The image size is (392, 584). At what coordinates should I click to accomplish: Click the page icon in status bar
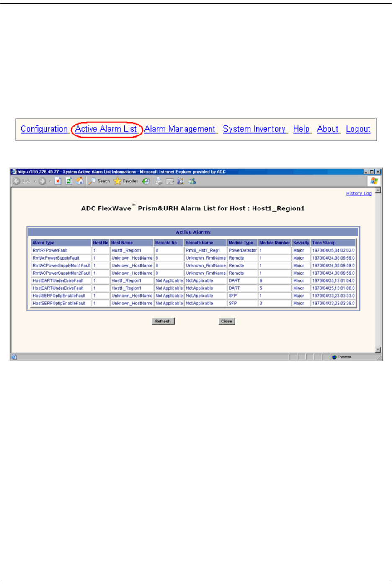point(14,357)
